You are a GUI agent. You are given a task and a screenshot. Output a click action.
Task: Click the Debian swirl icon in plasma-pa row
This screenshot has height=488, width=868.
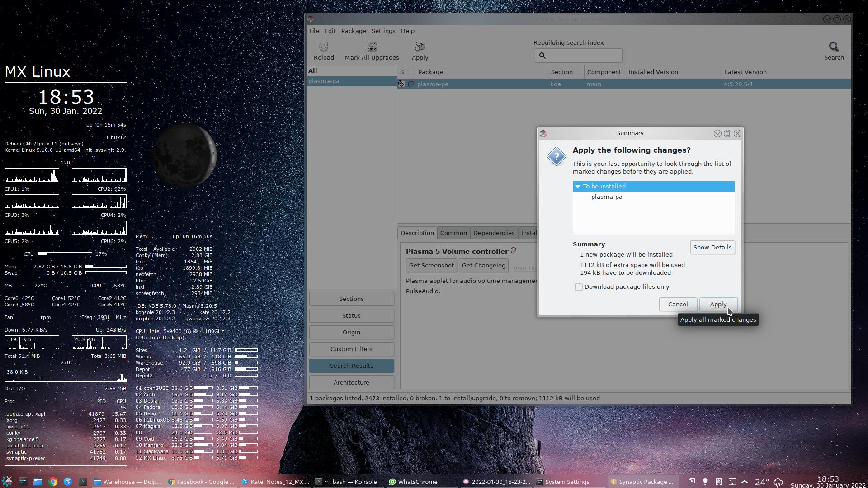[411, 84]
